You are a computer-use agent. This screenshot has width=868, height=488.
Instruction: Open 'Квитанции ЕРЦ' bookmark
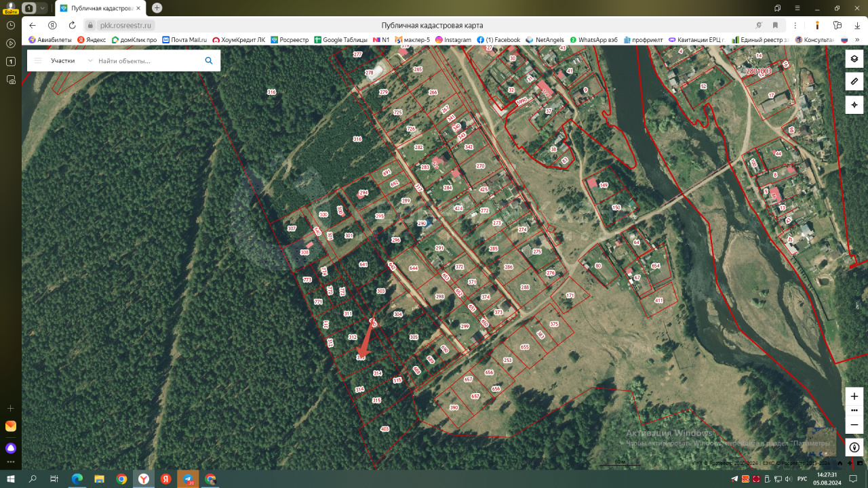click(696, 40)
